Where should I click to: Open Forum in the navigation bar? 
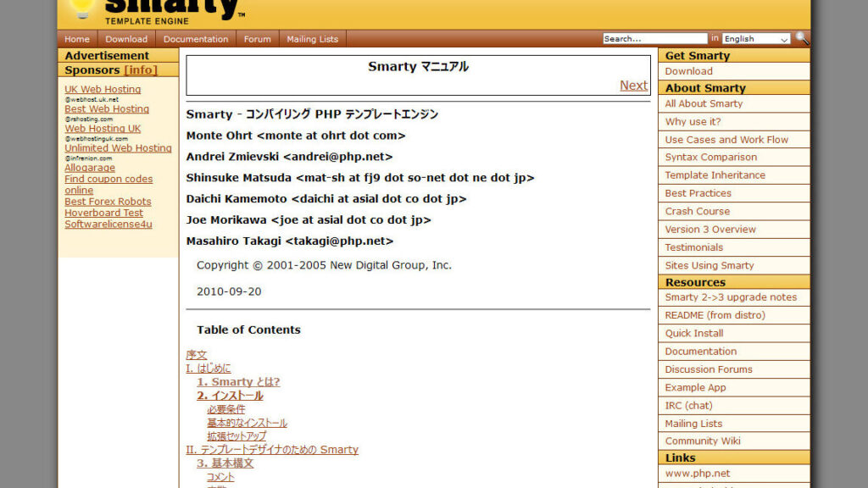tap(258, 39)
